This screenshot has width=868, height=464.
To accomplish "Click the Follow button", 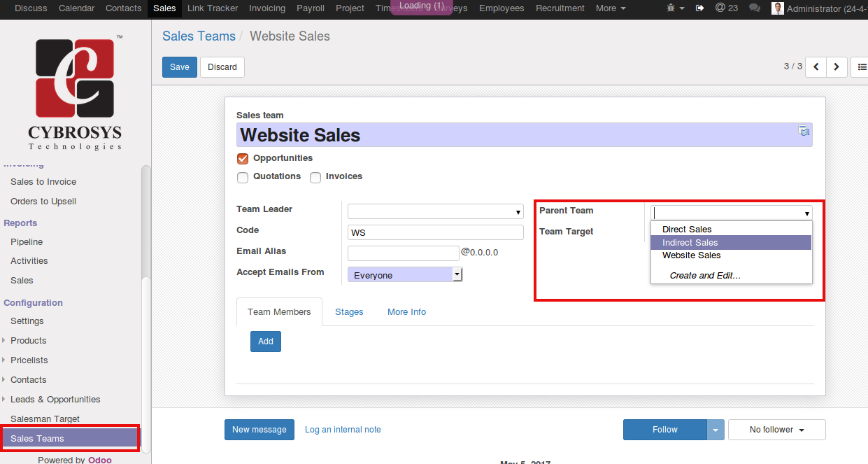I will (665, 430).
